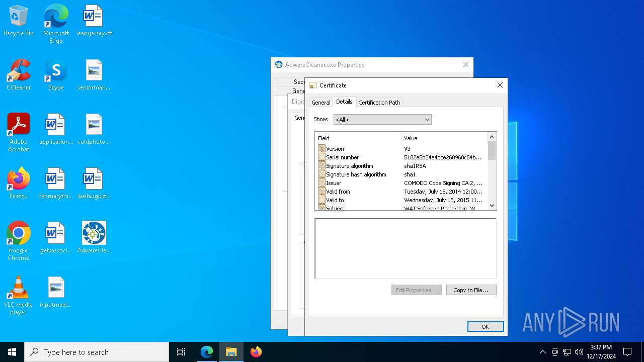Screen dimensions: 644x362
Task: Select the Valid from field row
Action: (402, 192)
